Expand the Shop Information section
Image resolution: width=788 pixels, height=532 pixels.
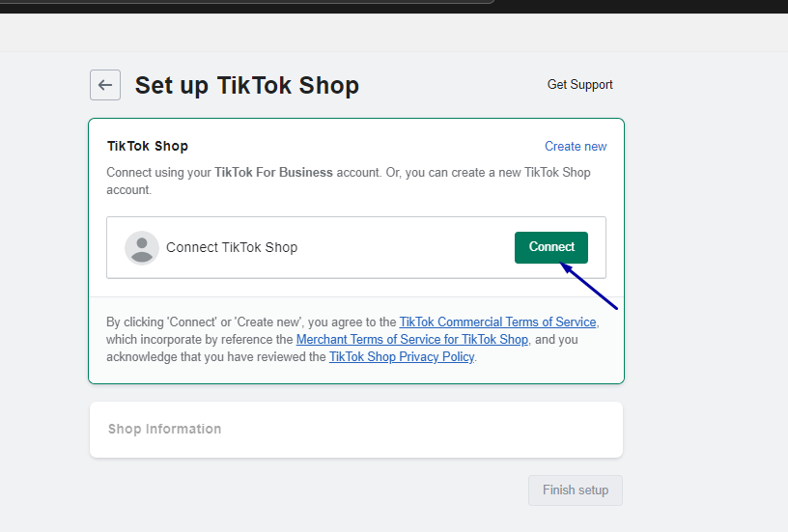coord(356,430)
